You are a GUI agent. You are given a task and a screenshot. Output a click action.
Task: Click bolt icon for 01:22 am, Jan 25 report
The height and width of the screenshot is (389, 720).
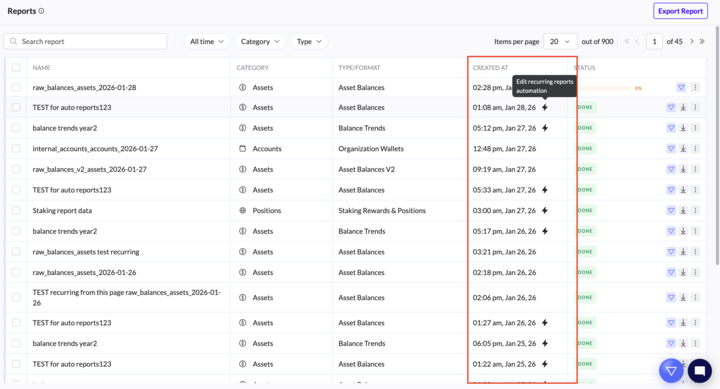point(545,364)
